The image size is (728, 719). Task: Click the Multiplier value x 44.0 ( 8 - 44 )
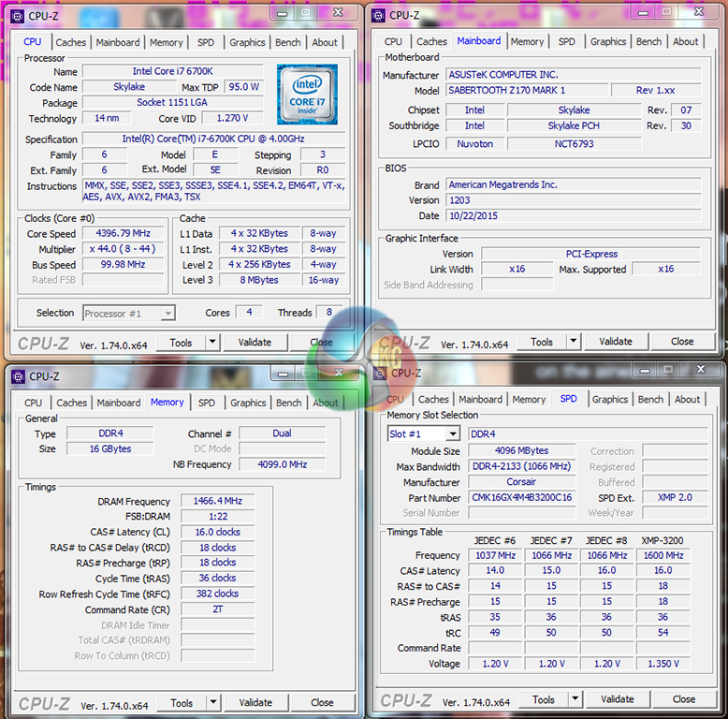click(123, 249)
